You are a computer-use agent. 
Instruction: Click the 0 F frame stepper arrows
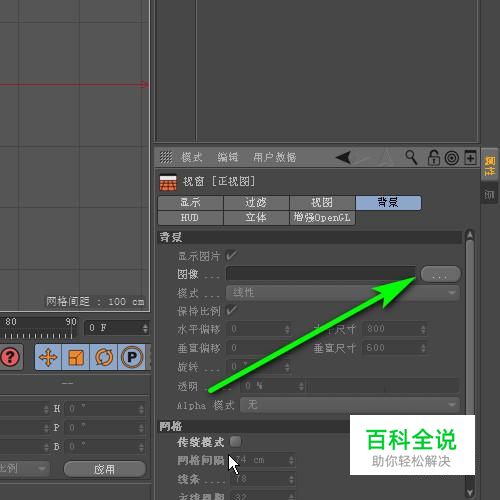(145, 328)
